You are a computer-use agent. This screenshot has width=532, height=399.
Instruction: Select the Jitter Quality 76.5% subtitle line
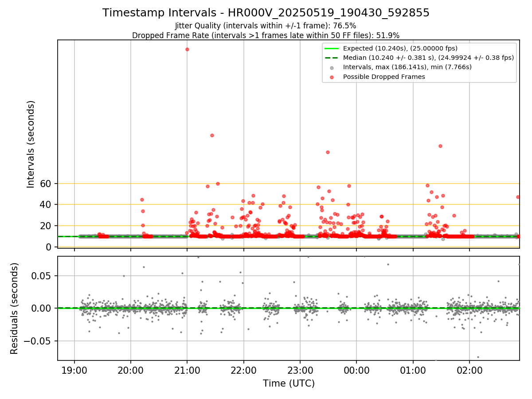(266, 26)
